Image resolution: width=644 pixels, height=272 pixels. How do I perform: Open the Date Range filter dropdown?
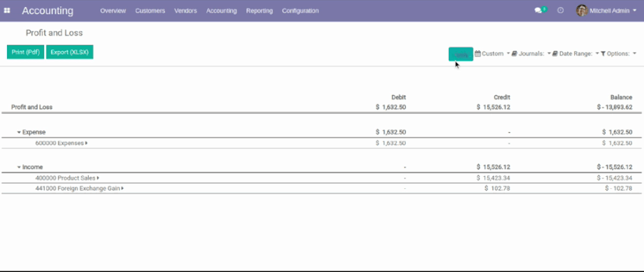(575, 53)
